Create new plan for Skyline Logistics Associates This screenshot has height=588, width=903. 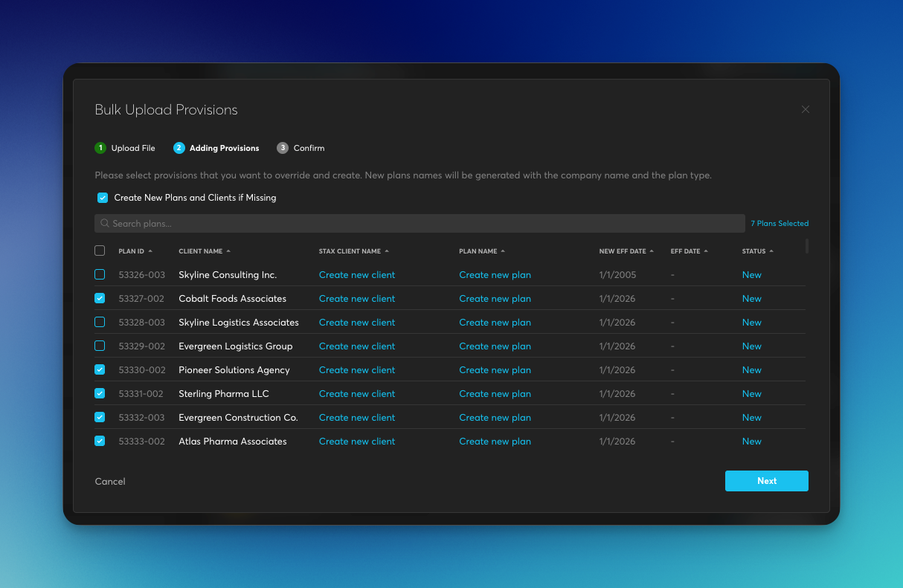click(495, 323)
